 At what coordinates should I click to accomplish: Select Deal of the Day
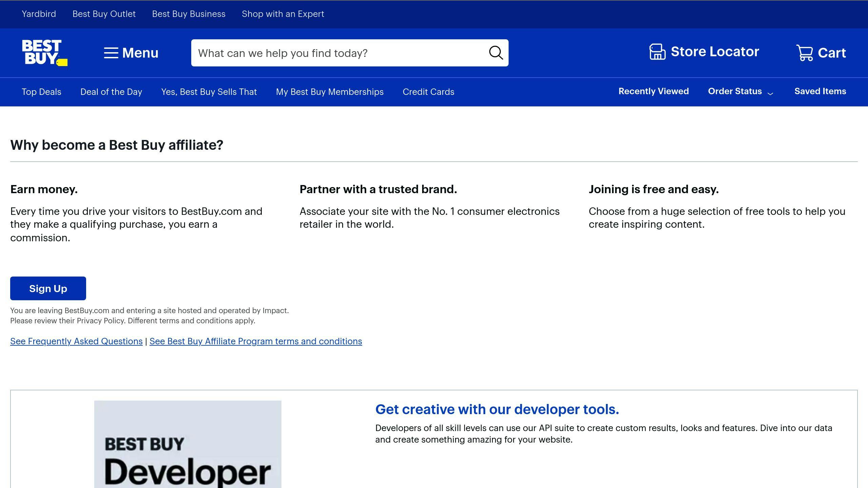click(x=111, y=92)
